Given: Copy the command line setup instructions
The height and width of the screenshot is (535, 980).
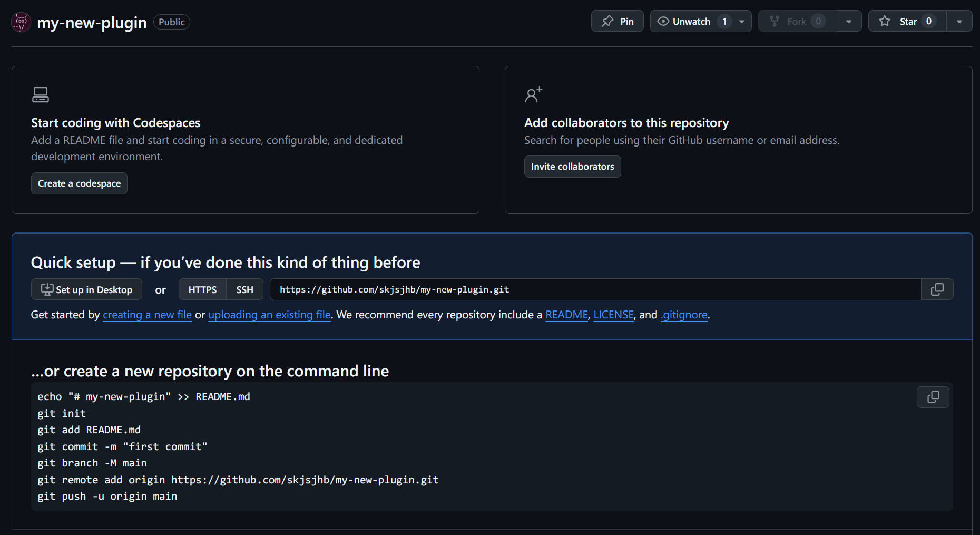Looking at the screenshot, I should [933, 397].
